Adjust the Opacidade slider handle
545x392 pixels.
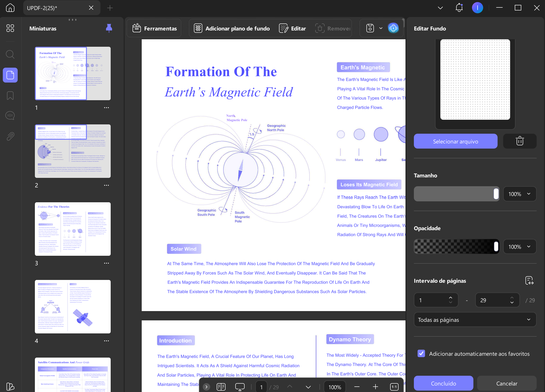496,247
